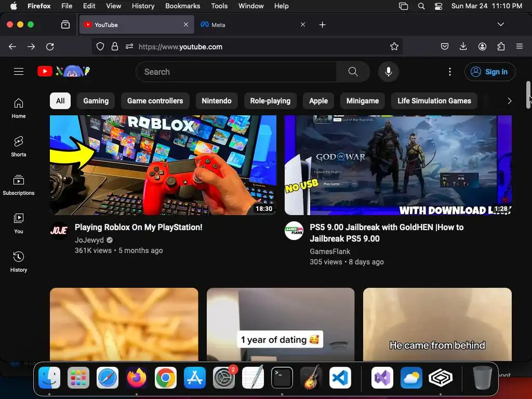The width and height of the screenshot is (532, 399).
Task: Reload the current page
Action: click(50, 46)
